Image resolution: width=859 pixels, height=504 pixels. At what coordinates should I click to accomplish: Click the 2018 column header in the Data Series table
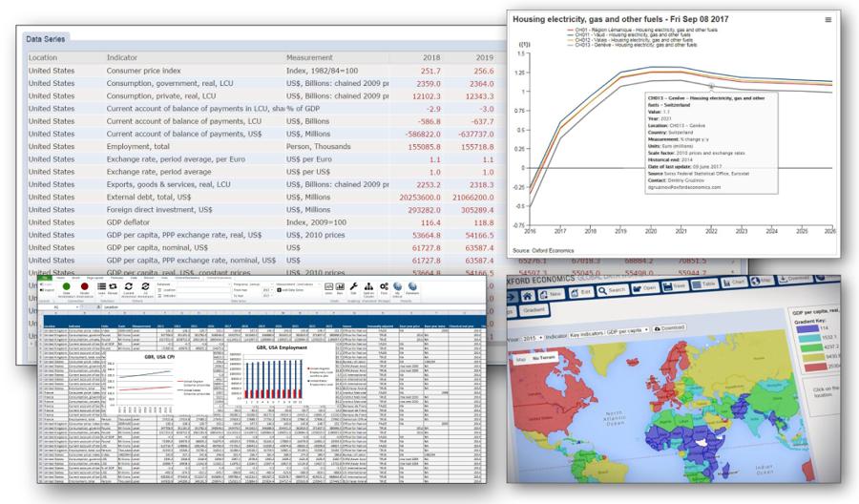[431, 57]
